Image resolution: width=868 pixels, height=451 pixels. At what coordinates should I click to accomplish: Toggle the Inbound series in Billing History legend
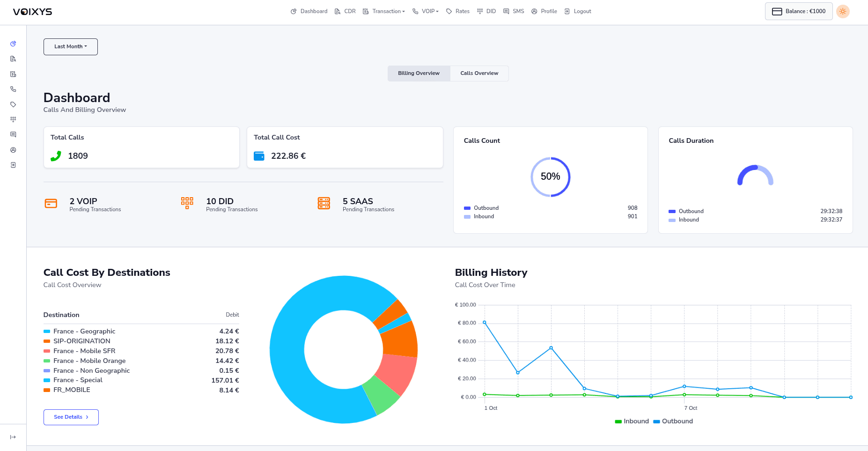click(x=632, y=421)
